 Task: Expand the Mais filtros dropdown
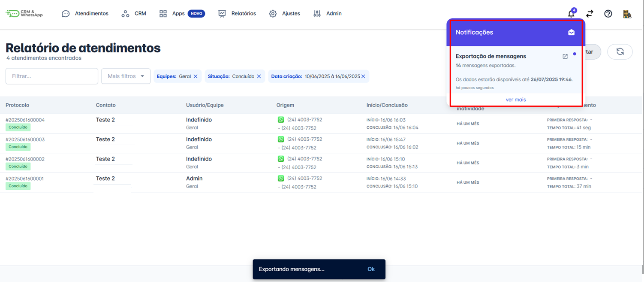coord(126,76)
